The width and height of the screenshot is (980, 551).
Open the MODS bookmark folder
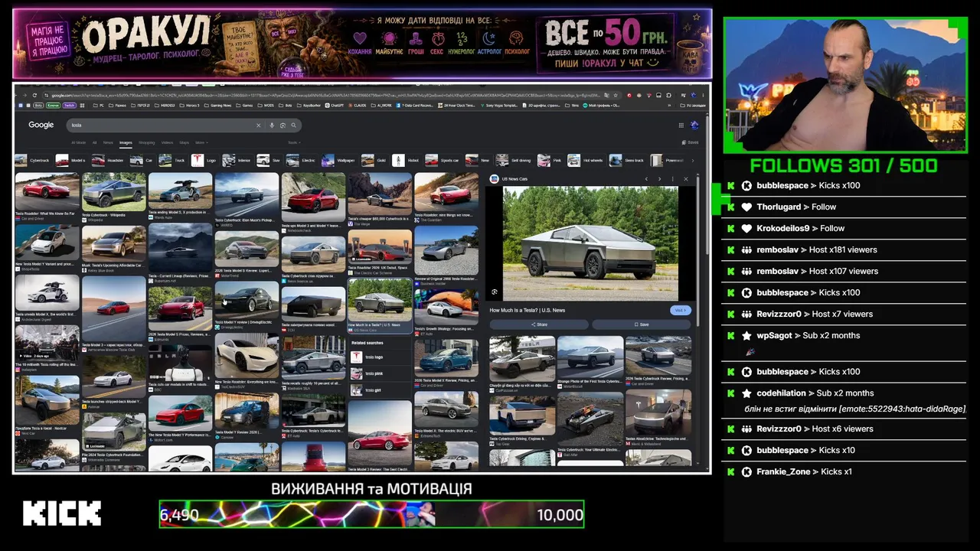(x=266, y=105)
